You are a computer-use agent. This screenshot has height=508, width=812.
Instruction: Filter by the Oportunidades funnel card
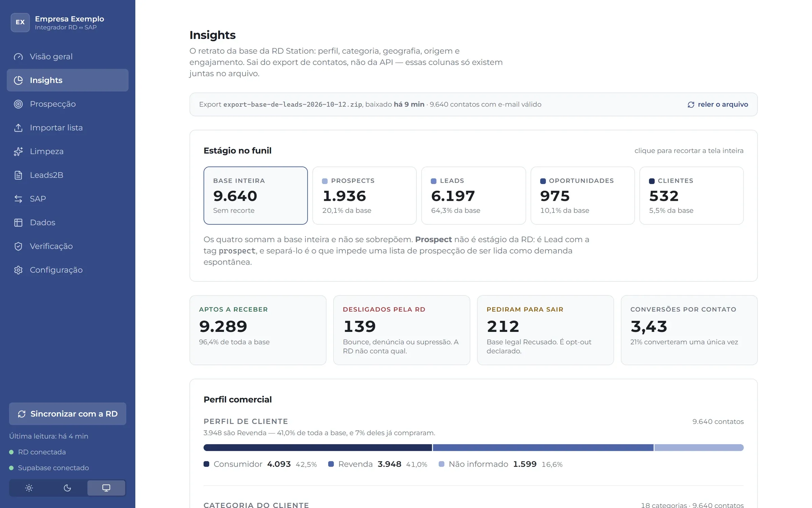coord(583,195)
